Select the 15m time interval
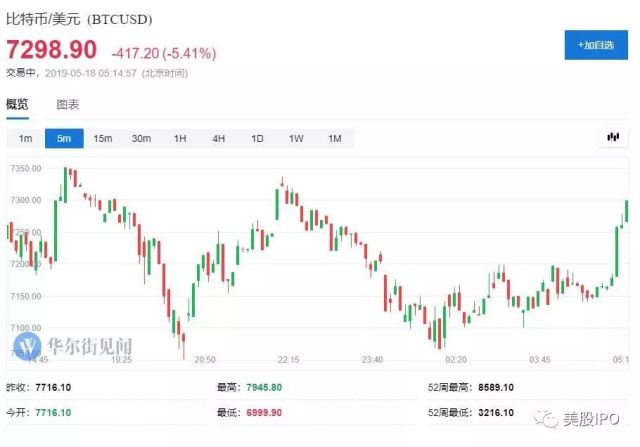The height and width of the screenshot is (447, 640). [103, 138]
